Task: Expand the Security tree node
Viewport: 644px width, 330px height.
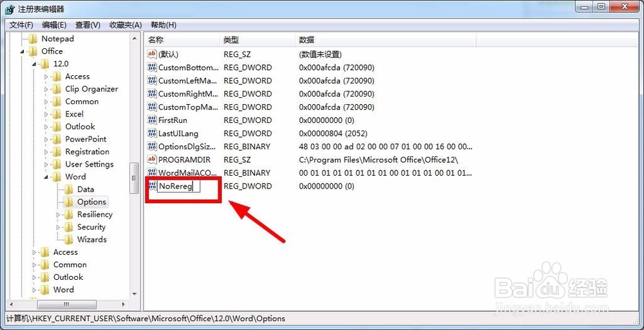Action: pyautogui.click(x=58, y=227)
